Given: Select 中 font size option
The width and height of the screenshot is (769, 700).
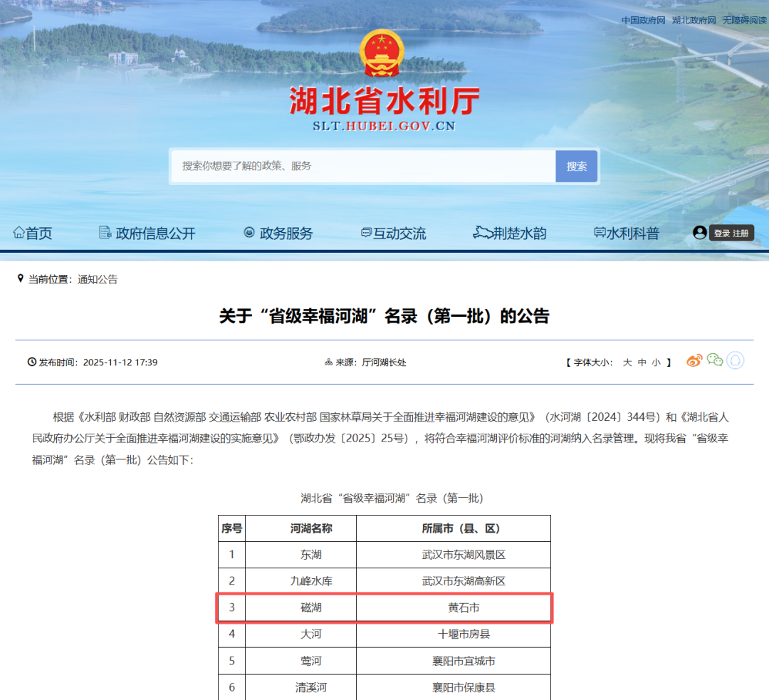Looking at the screenshot, I should point(642,362).
